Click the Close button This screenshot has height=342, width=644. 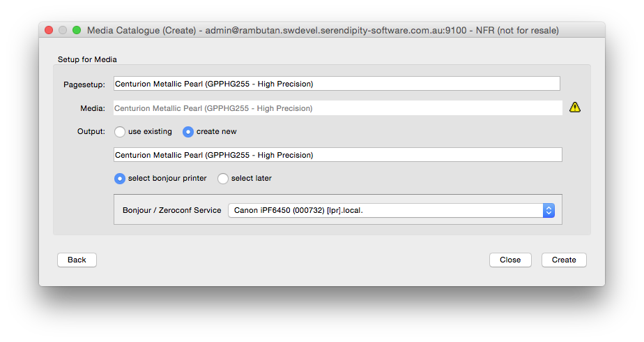tap(510, 260)
